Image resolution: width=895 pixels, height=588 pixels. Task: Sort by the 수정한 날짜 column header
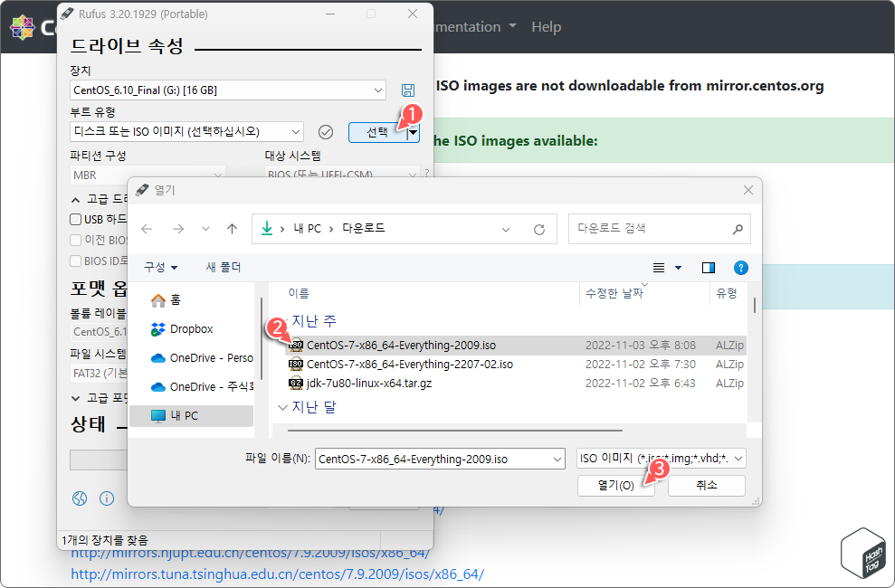pos(614,293)
